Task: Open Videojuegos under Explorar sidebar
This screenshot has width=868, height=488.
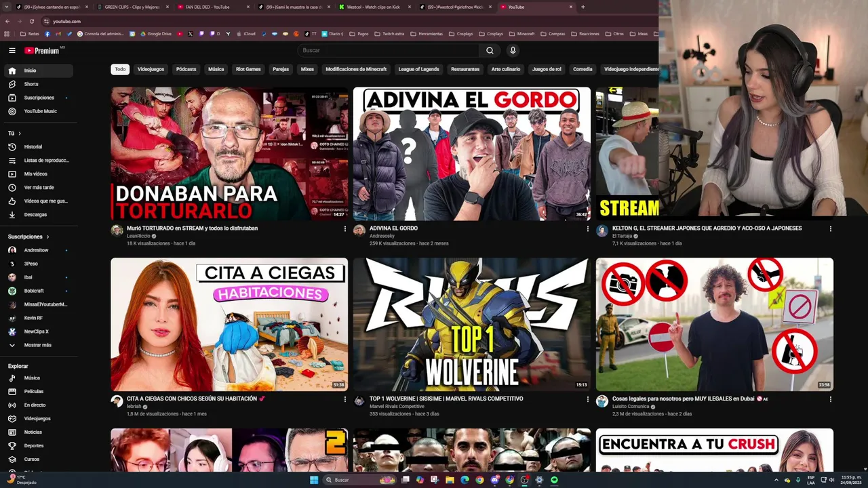Action: pos(39,418)
